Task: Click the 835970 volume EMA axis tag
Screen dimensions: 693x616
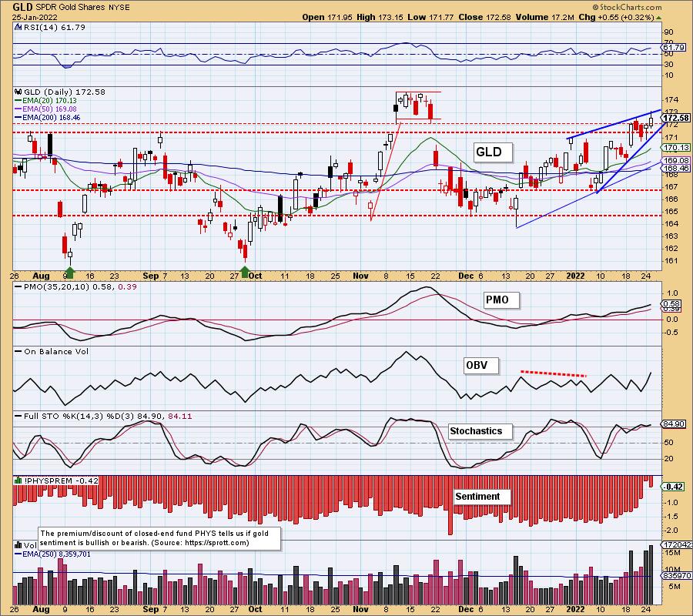Action: point(676,576)
